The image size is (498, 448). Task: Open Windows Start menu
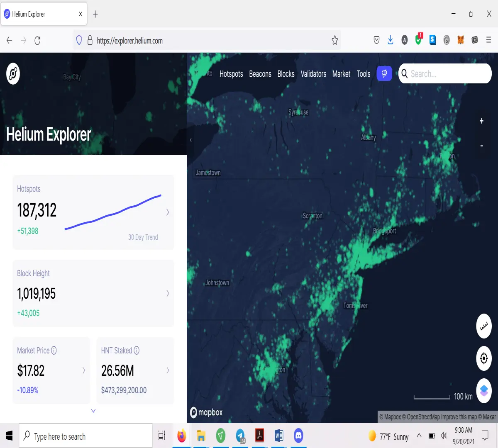9,436
